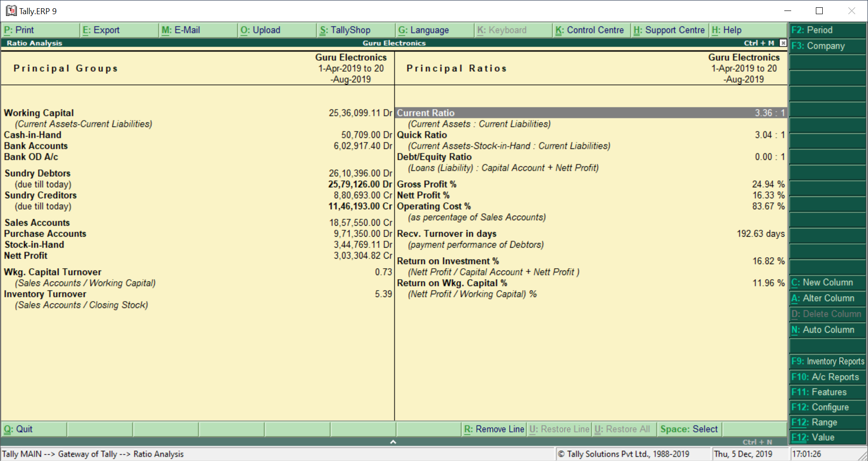Select the Debt/Equity Ratio row
Screen dimensions: 868x461
[591, 157]
